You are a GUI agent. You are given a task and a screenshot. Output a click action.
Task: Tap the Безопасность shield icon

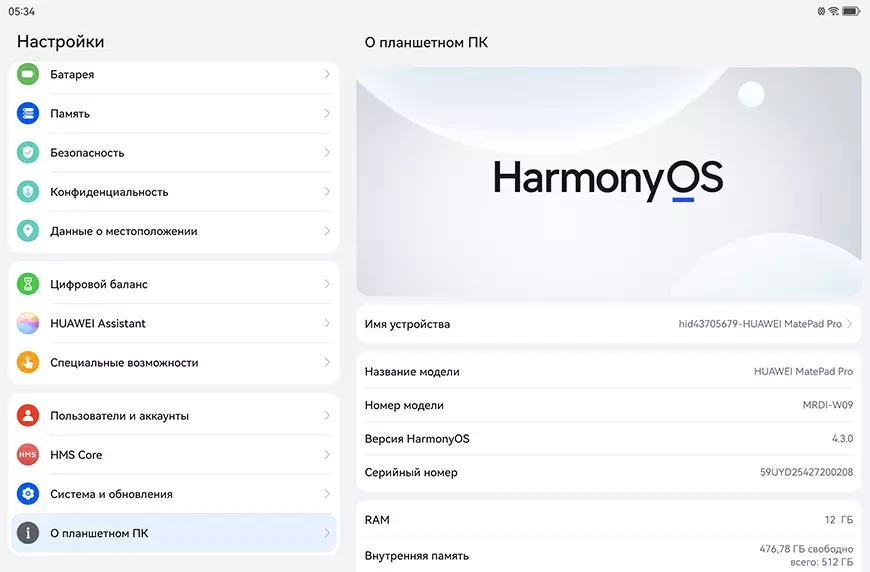point(28,153)
